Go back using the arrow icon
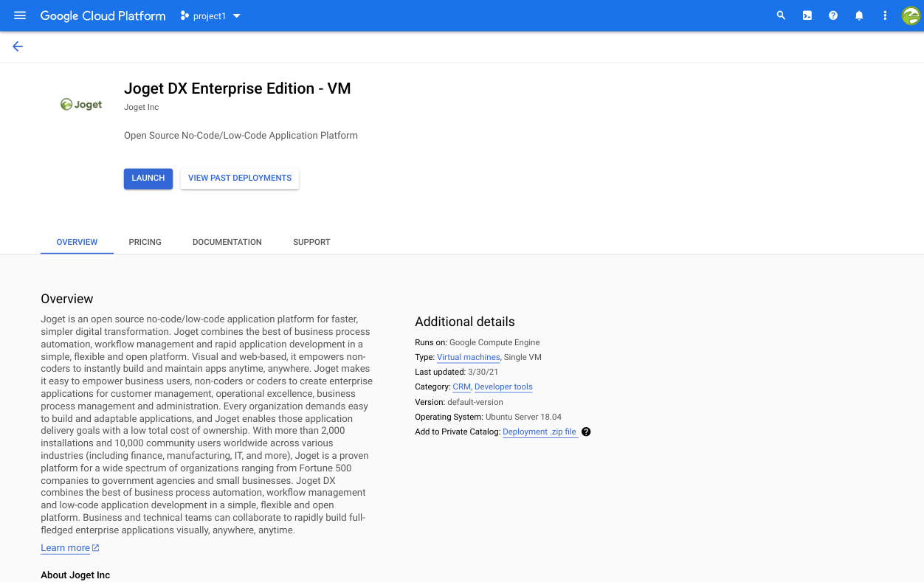Screen dimensions: 924x582 click(18, 46)
